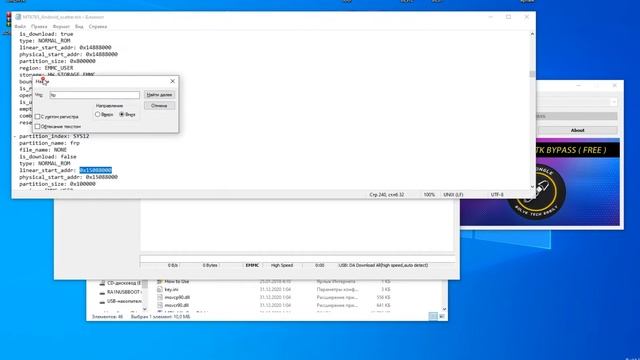This screenshot has height=360, width=640.
Task: Click the USB: DA Download All status text
Action: click(383, 265)
